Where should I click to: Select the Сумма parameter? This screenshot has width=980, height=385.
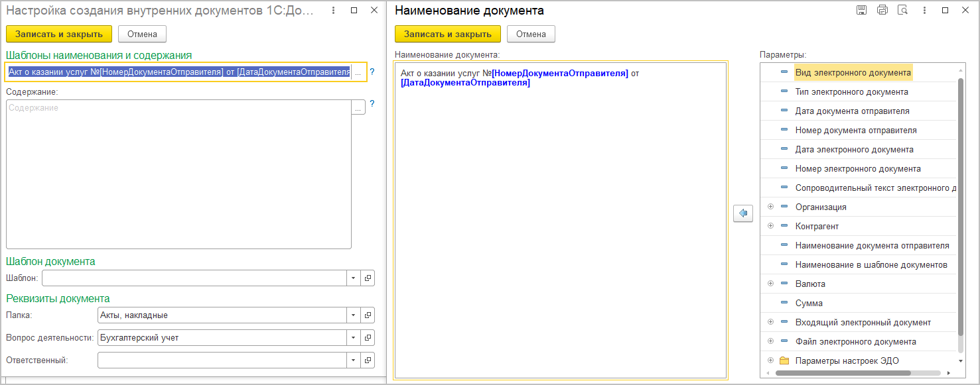click(809, 303)
